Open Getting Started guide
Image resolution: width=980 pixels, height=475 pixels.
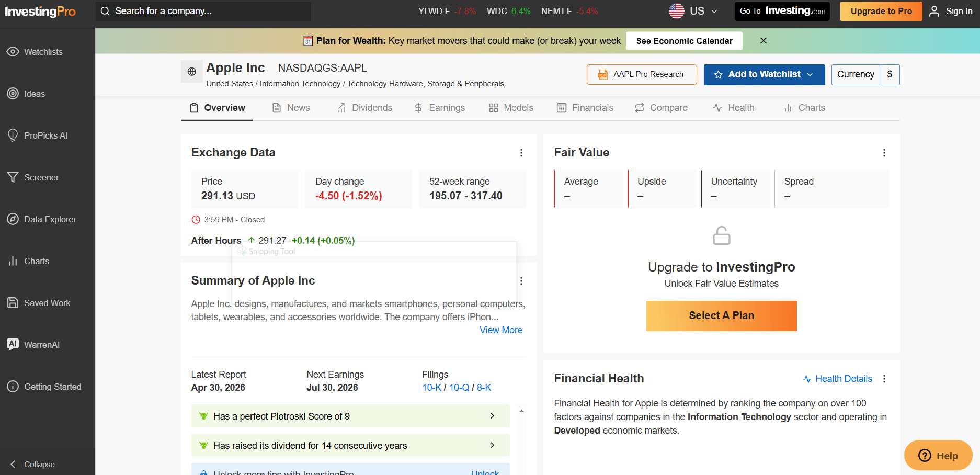(x=44, y=387)
